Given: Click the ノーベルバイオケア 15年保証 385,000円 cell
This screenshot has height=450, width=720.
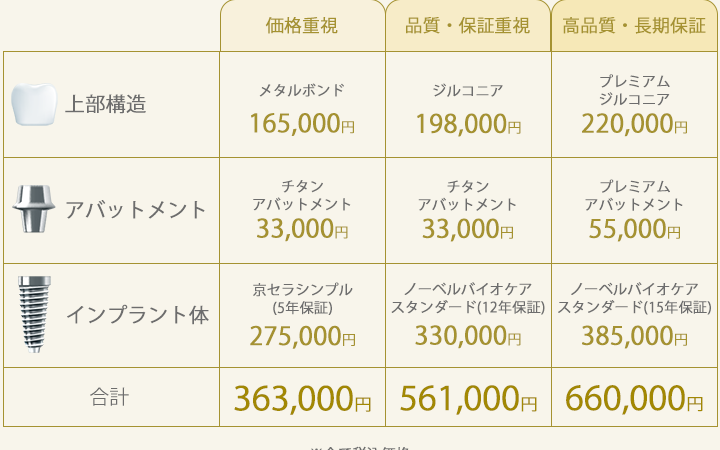Looking at the screenshot, I should coord(634,316).
